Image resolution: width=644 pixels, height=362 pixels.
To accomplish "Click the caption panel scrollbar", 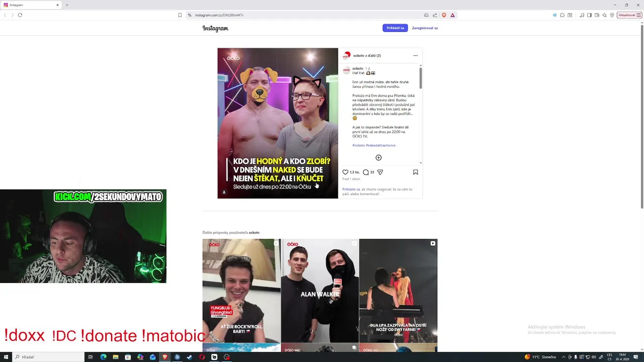I will click(x=421, y=78).
